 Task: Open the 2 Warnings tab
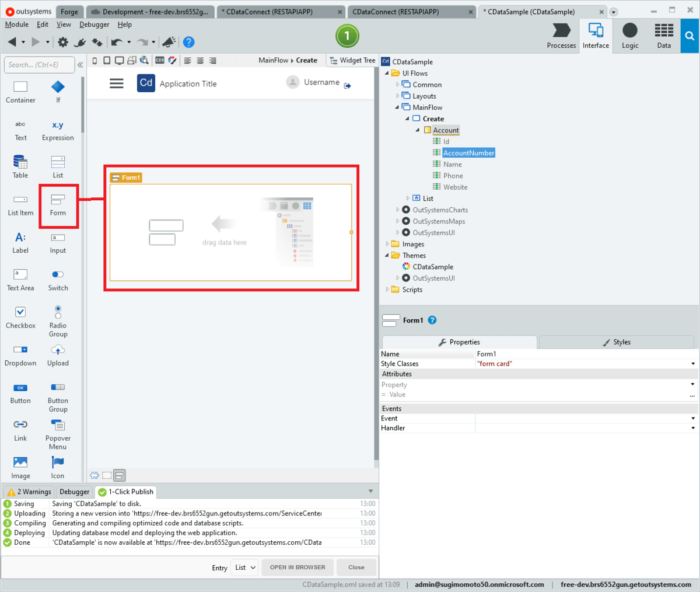click(29, 492)
